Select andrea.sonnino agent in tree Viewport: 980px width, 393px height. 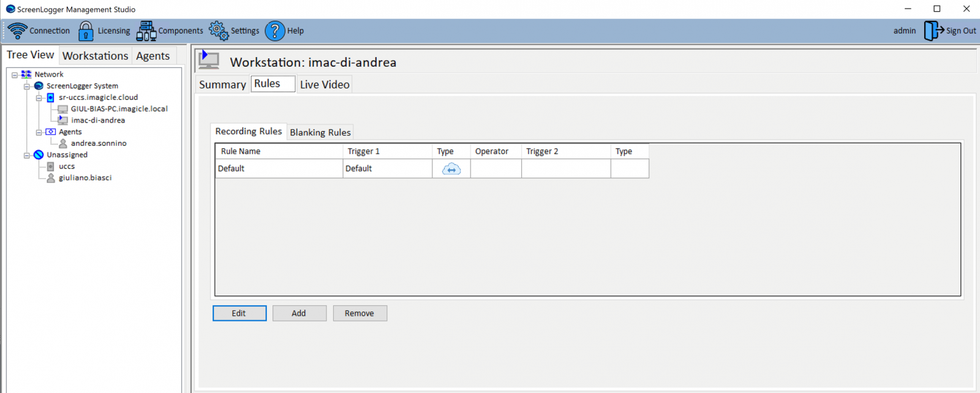(x=98, y=143)
